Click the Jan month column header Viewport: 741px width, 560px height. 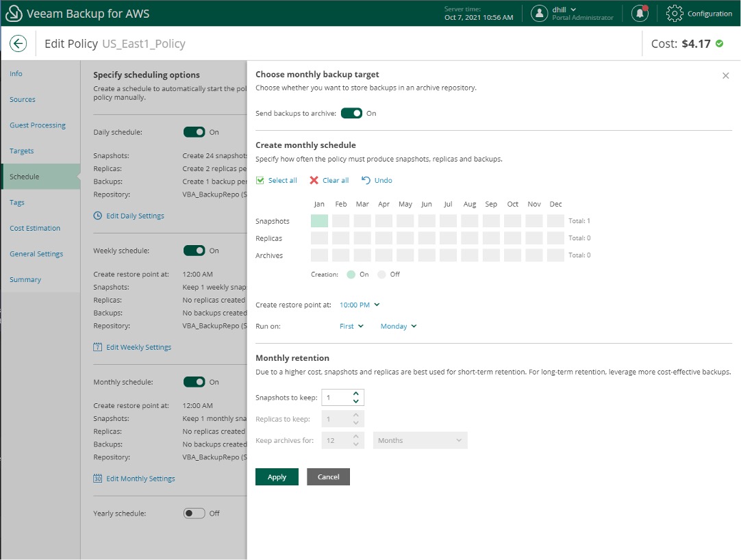pyautogui.click(x=319, y=204)
